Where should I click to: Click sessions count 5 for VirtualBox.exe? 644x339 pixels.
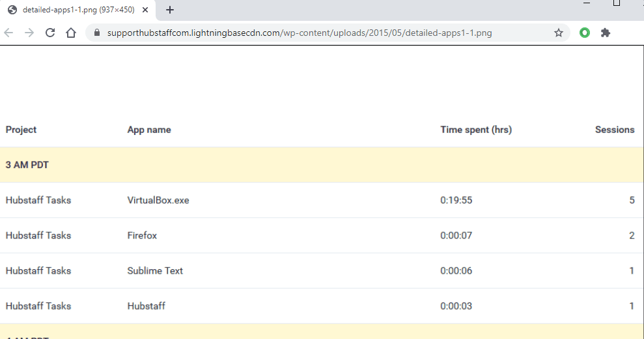(632, 200)
